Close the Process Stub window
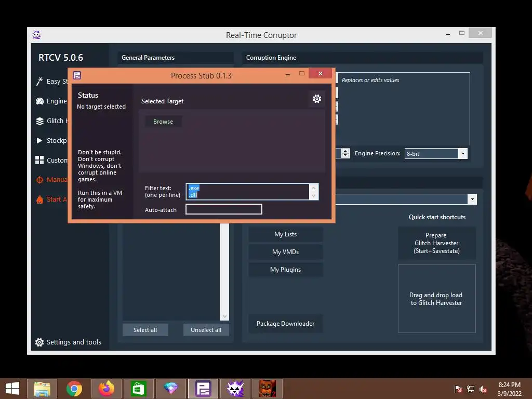 (320, 74)
